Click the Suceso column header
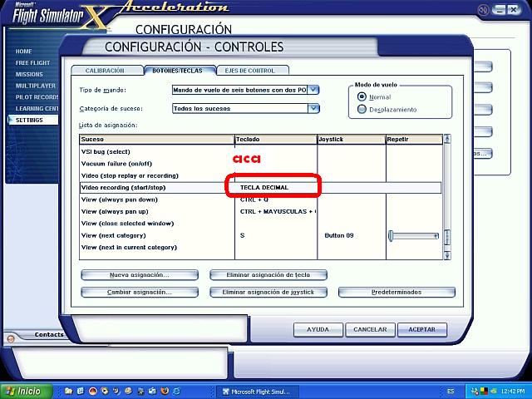 (157, 139)
